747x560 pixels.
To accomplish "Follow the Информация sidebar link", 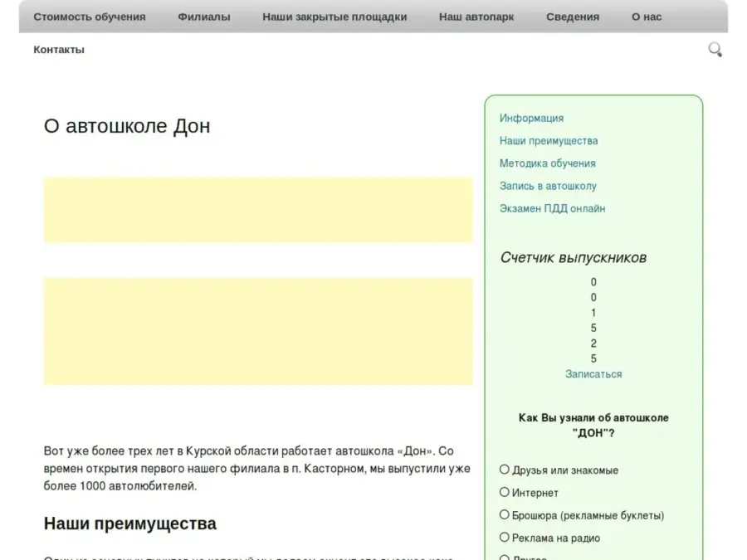I will pos(532,118).
